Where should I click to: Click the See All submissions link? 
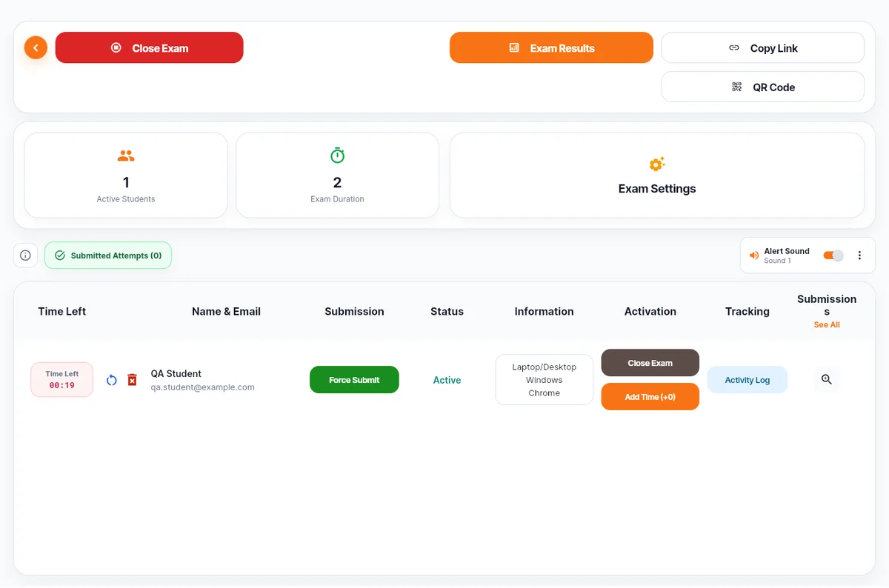point(827,325)
